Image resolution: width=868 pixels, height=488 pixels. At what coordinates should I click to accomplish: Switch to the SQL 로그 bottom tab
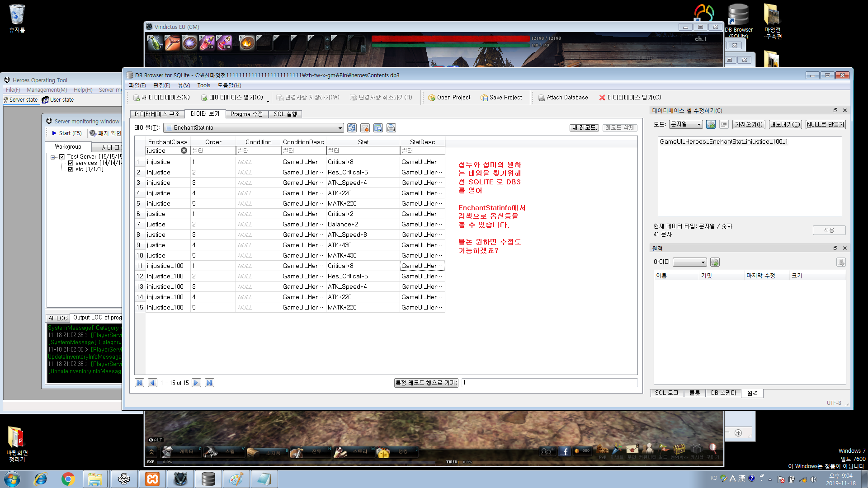tap(667, 393)
